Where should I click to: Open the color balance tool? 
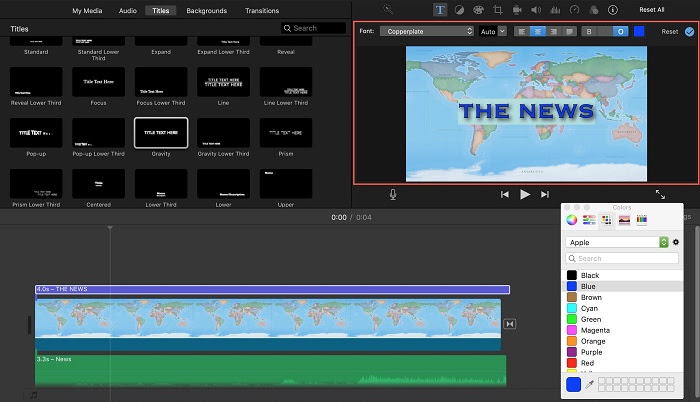click(x=459, y=10)
